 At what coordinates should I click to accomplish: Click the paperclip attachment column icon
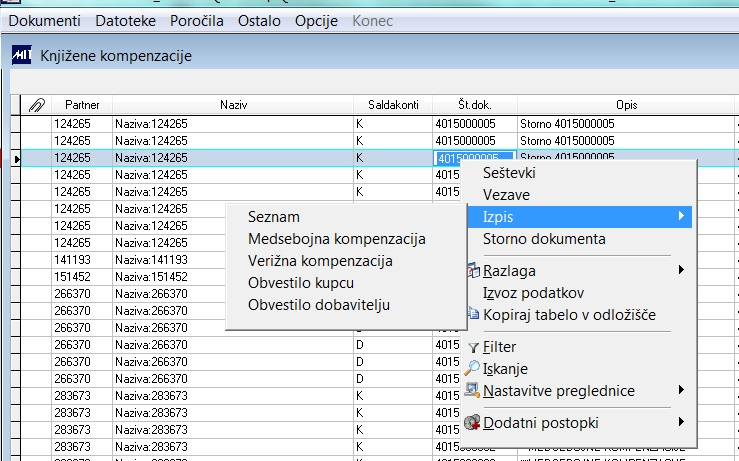[x=36, y=105]
